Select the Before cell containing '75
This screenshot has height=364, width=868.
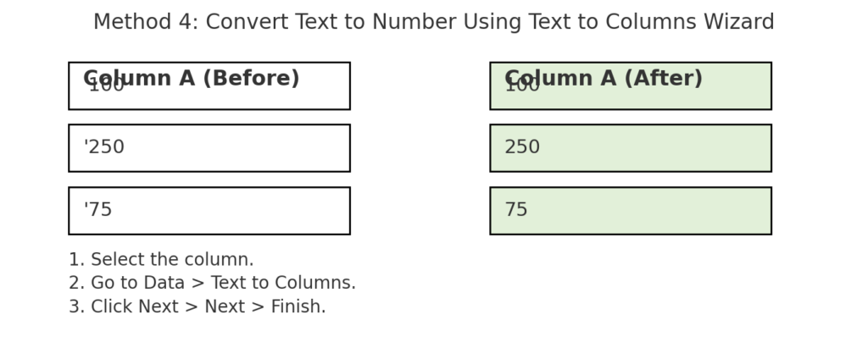click(209, 211)
